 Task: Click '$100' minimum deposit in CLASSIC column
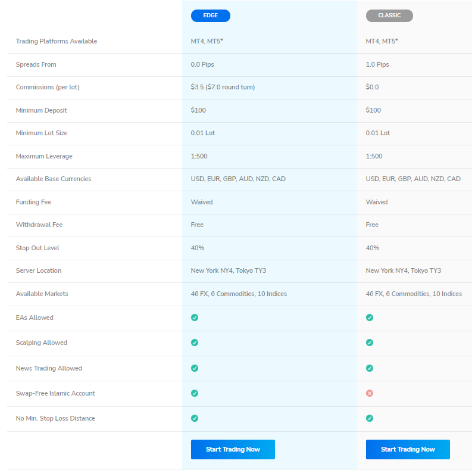(x=373, y=110)
